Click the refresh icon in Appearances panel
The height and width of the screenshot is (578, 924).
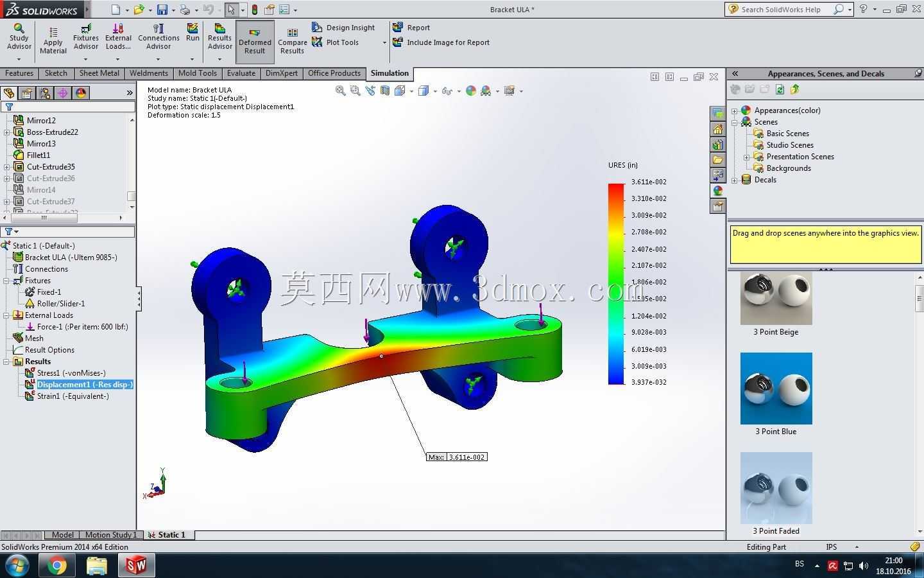[780, 90]
